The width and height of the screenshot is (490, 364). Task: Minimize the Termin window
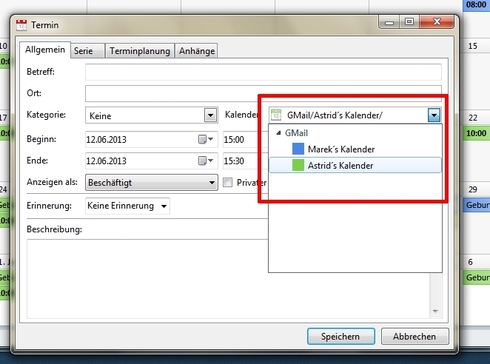point(389,22)
